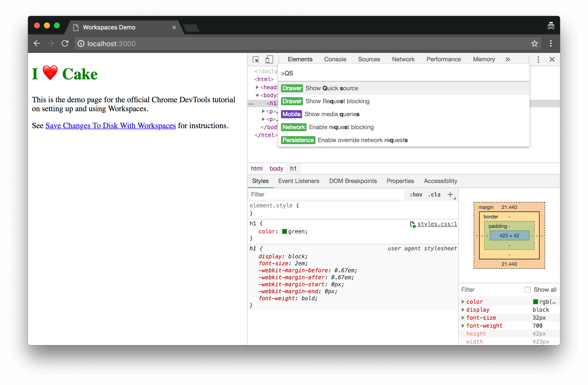
Task: Select the Styles sub-tab
Action: click(260, 181)
